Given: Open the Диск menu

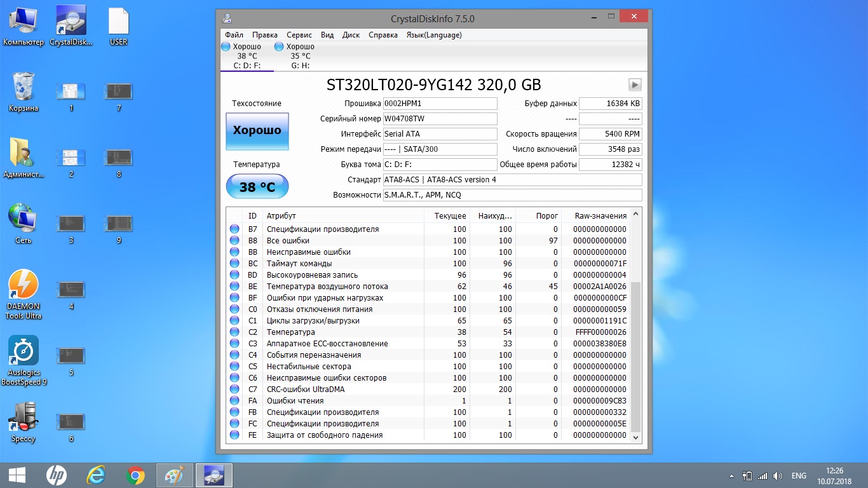Looking at the screenshot, I should pos(351,35).
